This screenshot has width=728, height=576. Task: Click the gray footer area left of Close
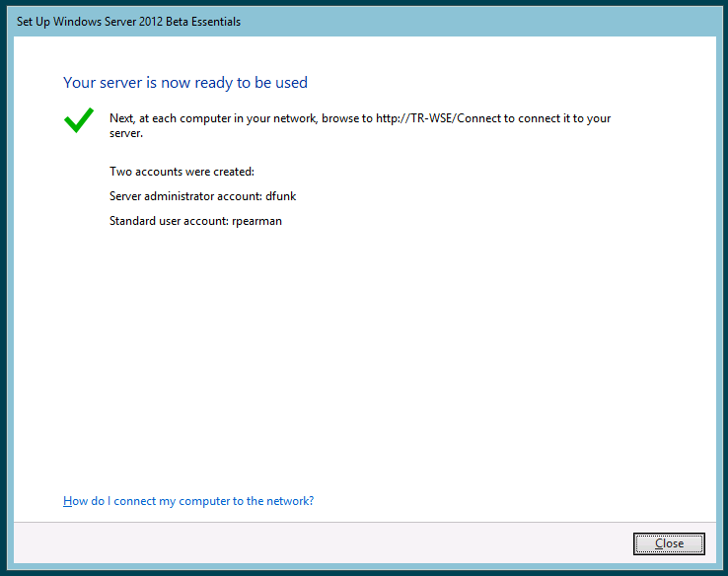coord(345,543)
